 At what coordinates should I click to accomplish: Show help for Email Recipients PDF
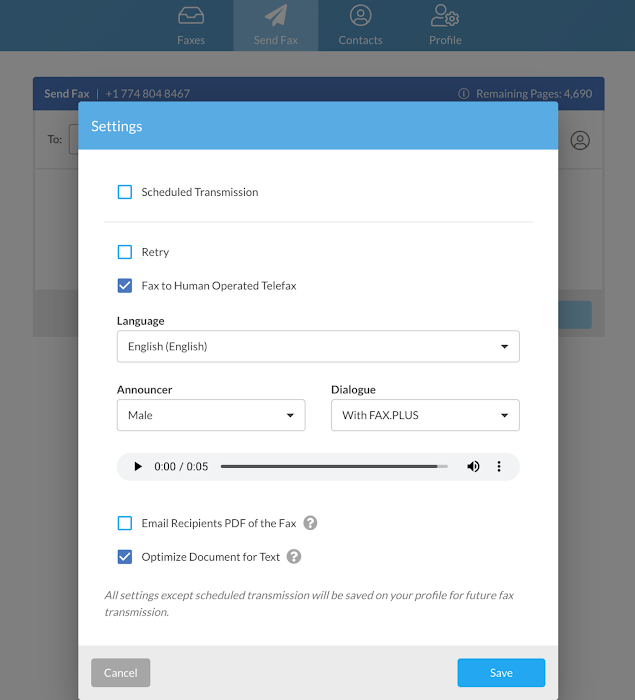[x=311, y=523]
